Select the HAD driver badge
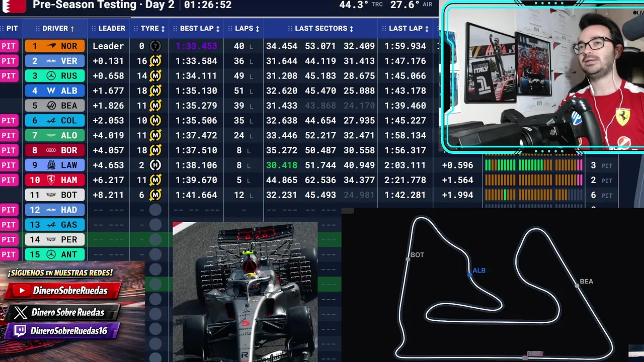644x362 pixels. 54,210
